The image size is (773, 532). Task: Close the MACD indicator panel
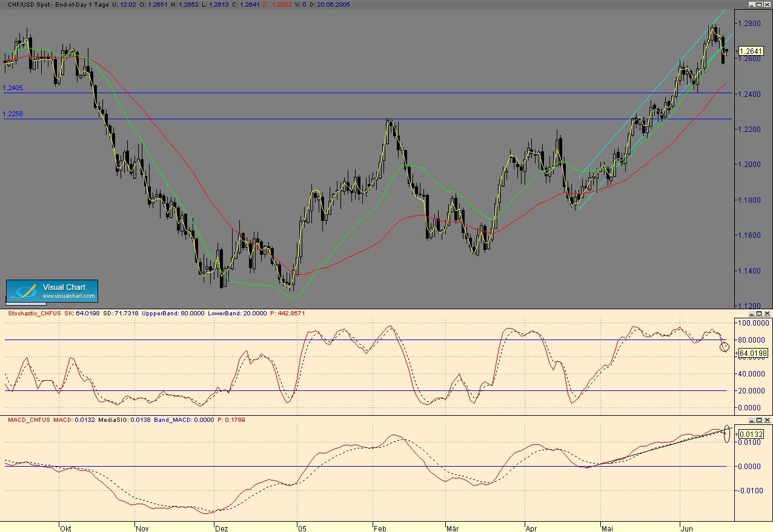[x=768, y=419]
